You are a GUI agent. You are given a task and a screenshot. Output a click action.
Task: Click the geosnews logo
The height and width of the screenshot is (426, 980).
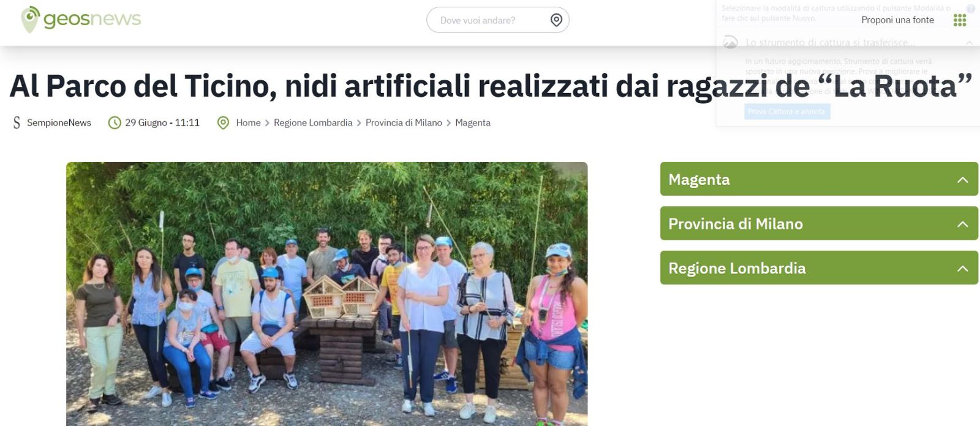point(81,19)
